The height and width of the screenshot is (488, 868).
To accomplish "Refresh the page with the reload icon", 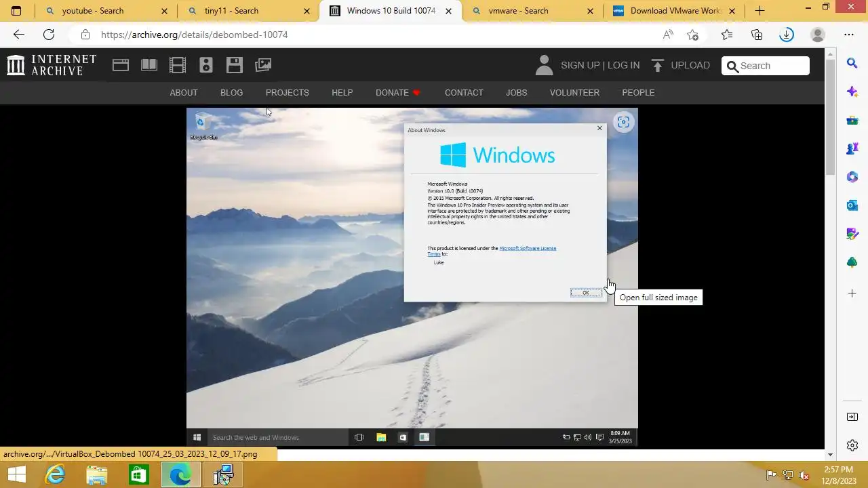I will pos(49,35).
